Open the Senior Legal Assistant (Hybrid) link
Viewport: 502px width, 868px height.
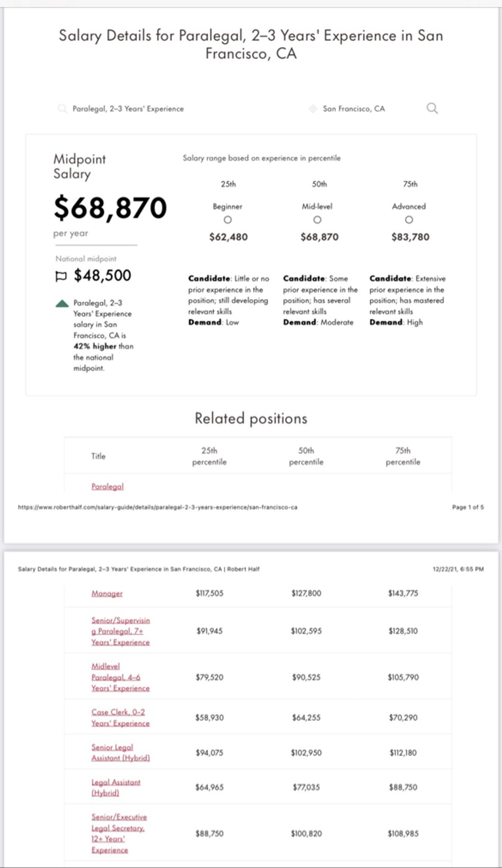(x=121, y=752)
